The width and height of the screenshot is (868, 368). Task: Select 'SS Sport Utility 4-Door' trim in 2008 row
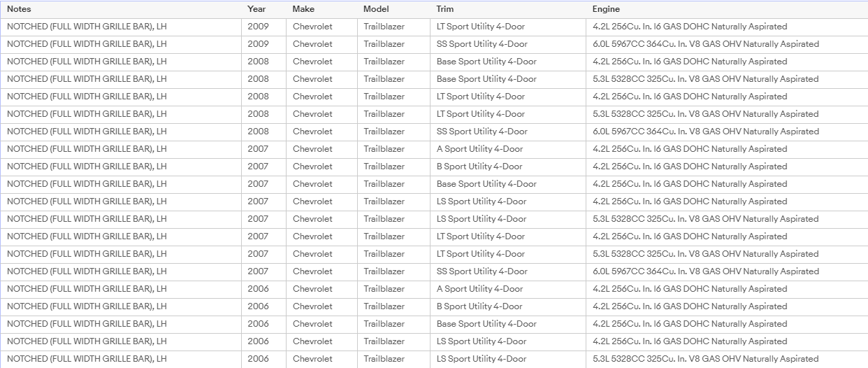pyautogui.click(x=482, y=132)
